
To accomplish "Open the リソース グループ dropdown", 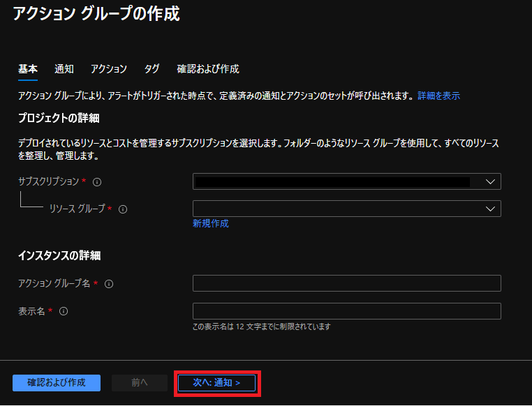I will coord(347,209).
